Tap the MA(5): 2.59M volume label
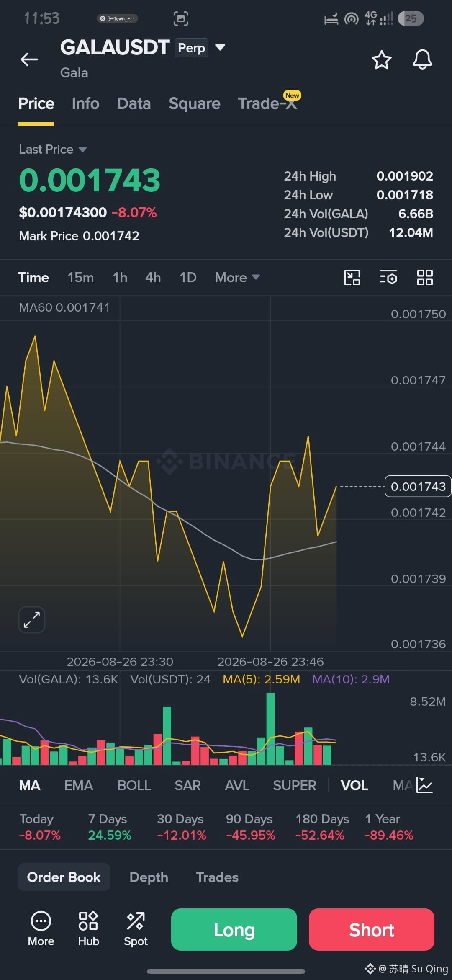Image resolution: width=452 pixels, height=980 pixels. pos(261,679)
